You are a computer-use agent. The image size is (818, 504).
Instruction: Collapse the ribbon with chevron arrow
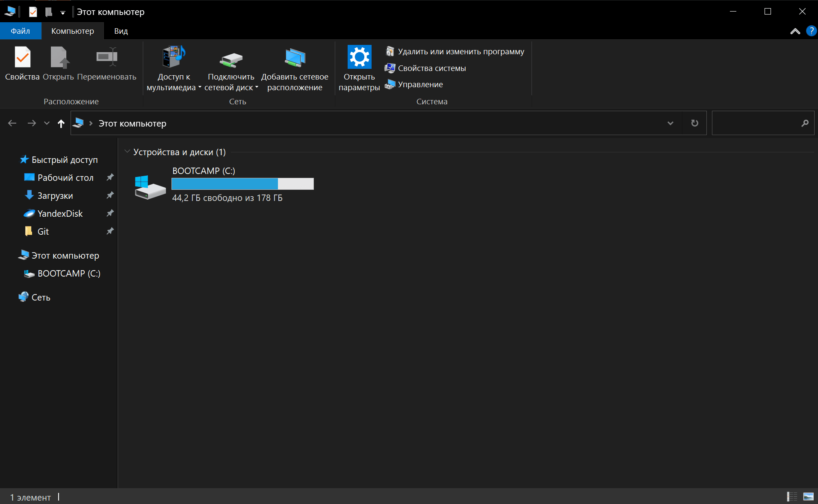tap(795, 31)
